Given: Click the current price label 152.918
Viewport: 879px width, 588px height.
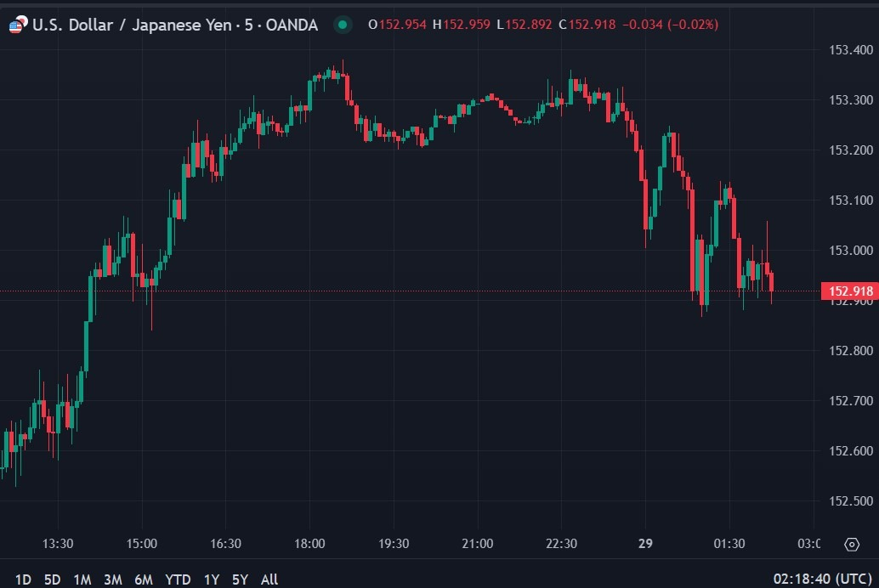Looking at the screenshot, I should point(850,291).
